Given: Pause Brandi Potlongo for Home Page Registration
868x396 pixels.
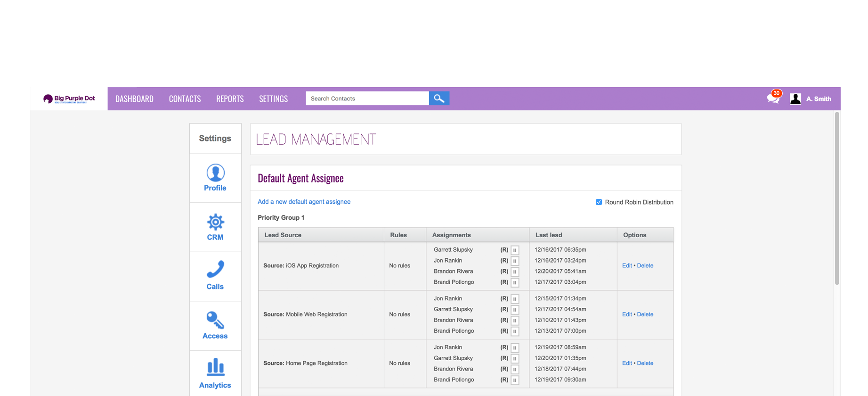Looking at the screenshot, I should coord(515,380).
